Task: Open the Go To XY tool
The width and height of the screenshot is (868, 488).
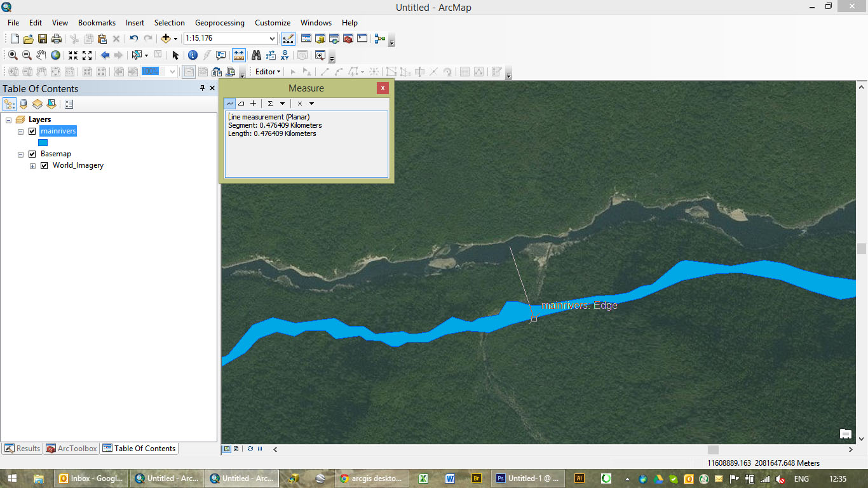Action: tap(285, 55)
